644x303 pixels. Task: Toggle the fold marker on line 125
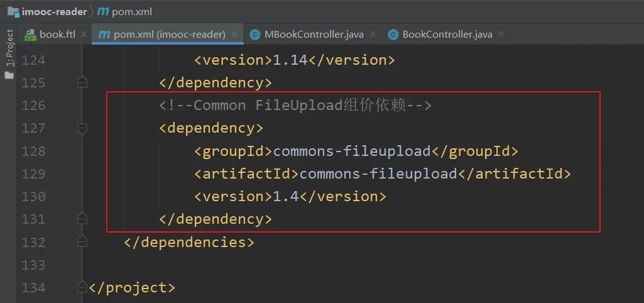pos(82,82)
